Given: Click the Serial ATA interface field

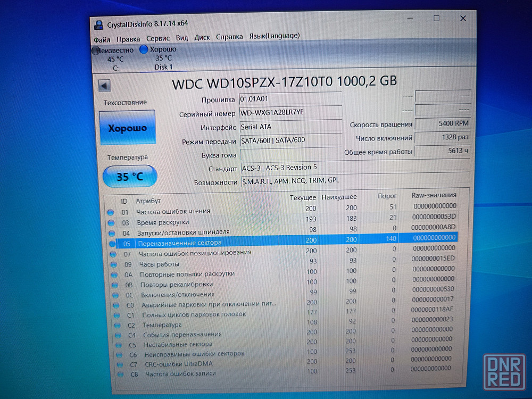Looking at the screenshot, I should click(291, 127).
